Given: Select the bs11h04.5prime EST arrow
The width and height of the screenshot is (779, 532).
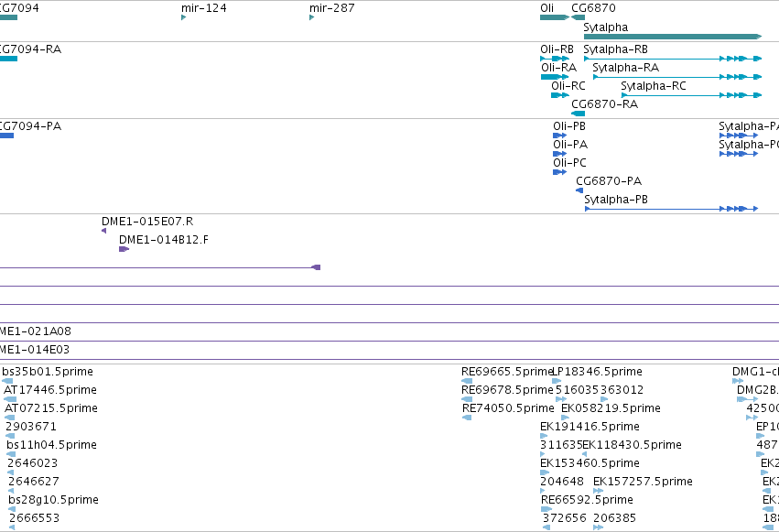Looking at the screenshot, I should coord(11,454).
